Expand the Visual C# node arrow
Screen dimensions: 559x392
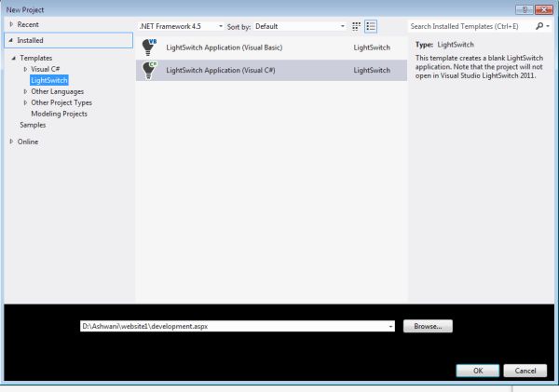[25, 69]
